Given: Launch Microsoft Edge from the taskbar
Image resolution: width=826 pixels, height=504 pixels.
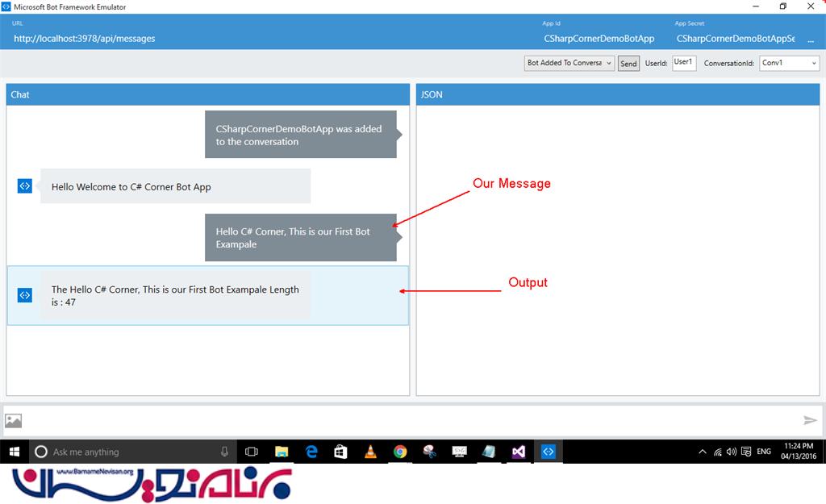Looking at the screenshot, I should click(x=311, y=452).
